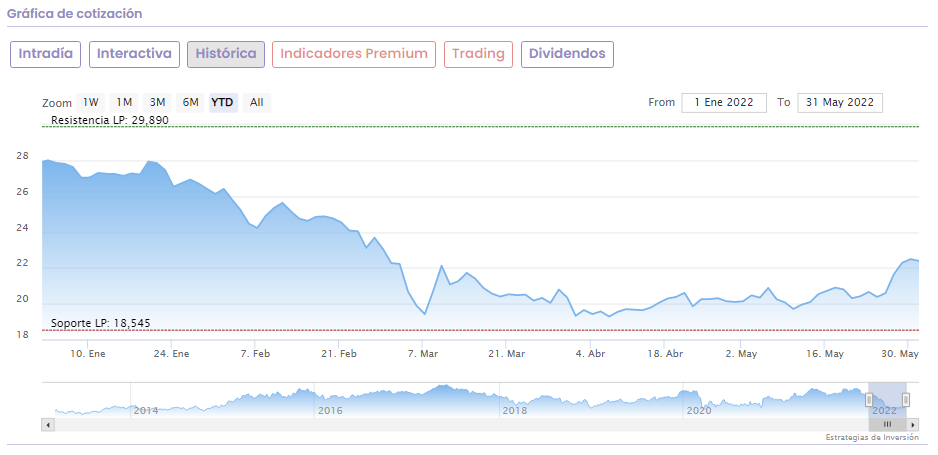Show All historical data
Image resolution: width=938 pixels, height=455 pixels.
click(257, 102)
